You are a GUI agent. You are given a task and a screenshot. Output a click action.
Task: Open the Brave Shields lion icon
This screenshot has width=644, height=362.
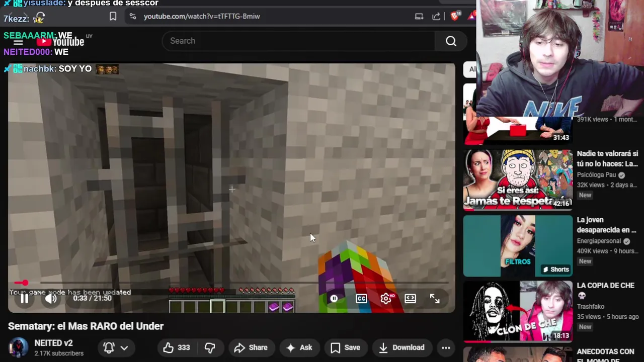[455, 16]
